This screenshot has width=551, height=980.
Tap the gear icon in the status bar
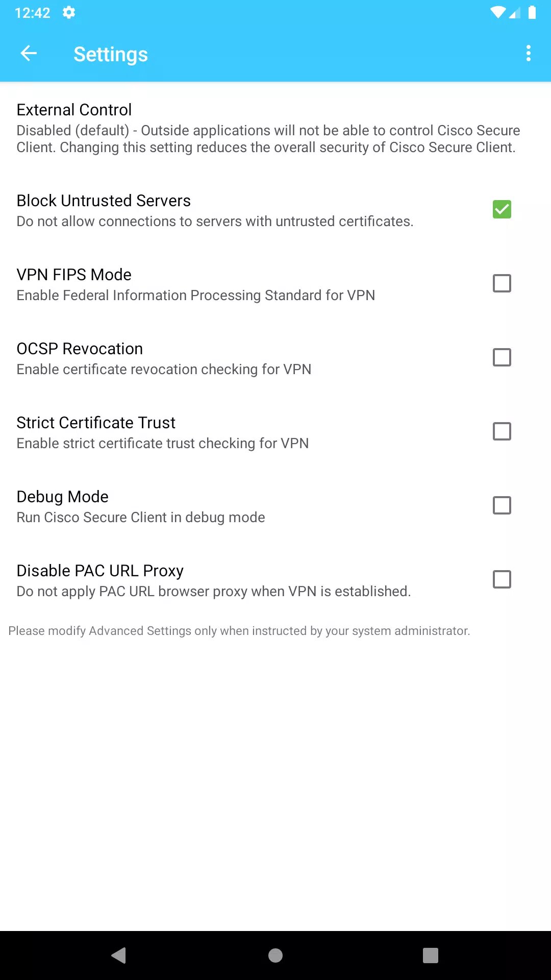coord(69,12)
